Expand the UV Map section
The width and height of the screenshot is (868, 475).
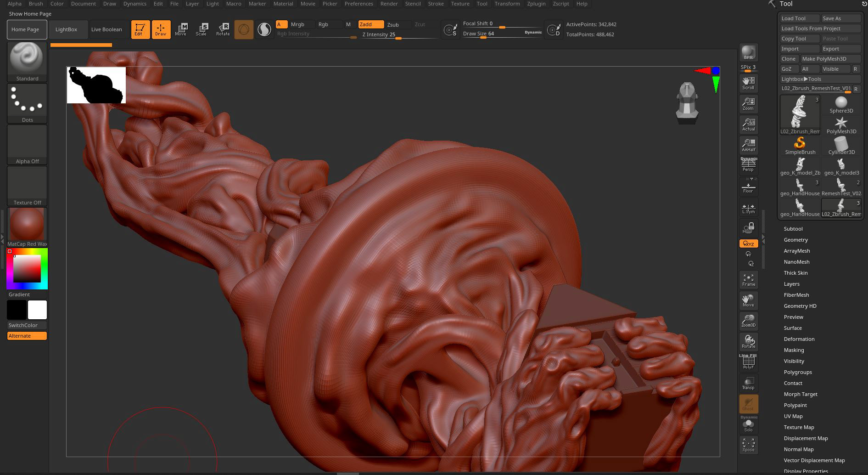pyautogui.click(x=793, y=416)
